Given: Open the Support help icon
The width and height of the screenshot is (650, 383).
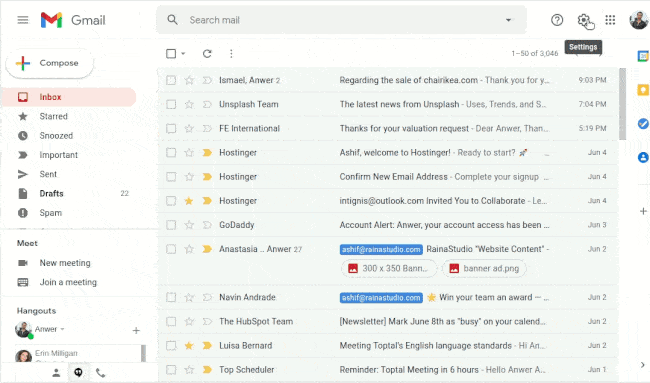Looking at the screenshot, I should [x=557, y=20].
